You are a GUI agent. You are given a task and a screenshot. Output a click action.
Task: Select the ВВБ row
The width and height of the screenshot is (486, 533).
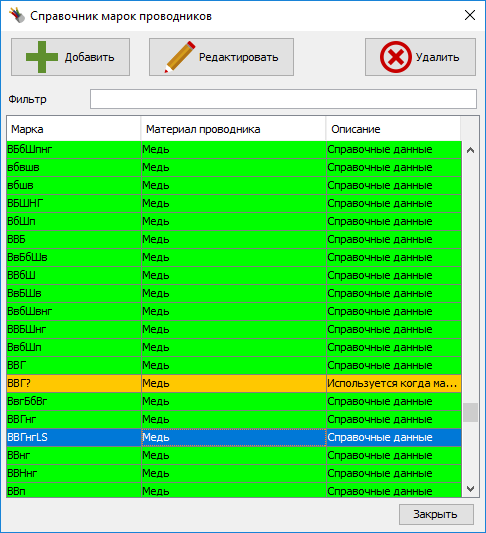click(x=234, y=239)
